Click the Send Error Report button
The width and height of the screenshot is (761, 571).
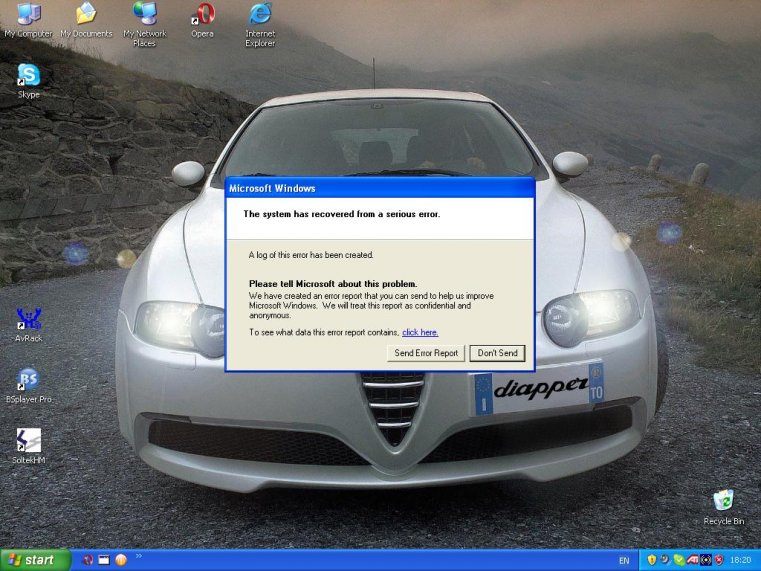tap(426, 353)
